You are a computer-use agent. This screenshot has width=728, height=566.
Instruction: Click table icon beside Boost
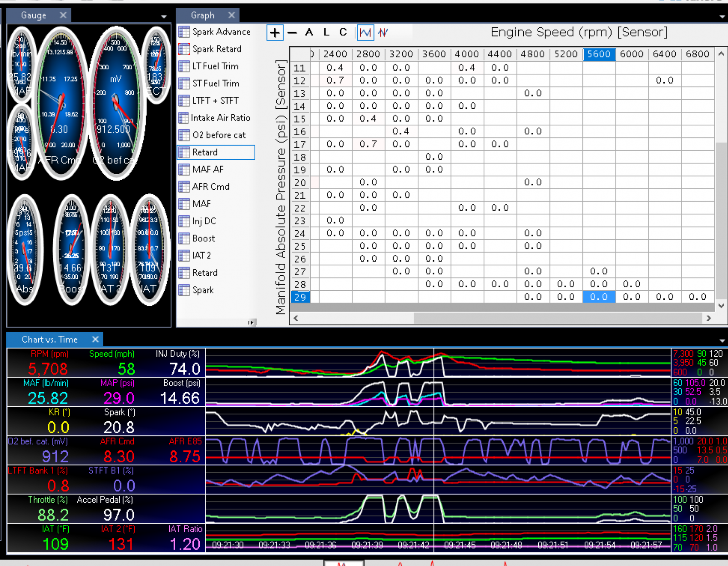click(184, 239)
